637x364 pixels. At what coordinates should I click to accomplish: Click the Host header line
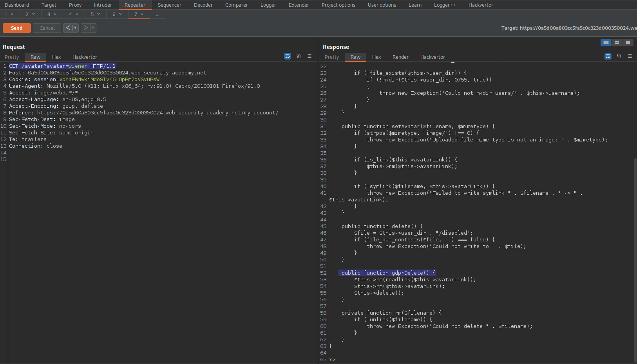108,73
